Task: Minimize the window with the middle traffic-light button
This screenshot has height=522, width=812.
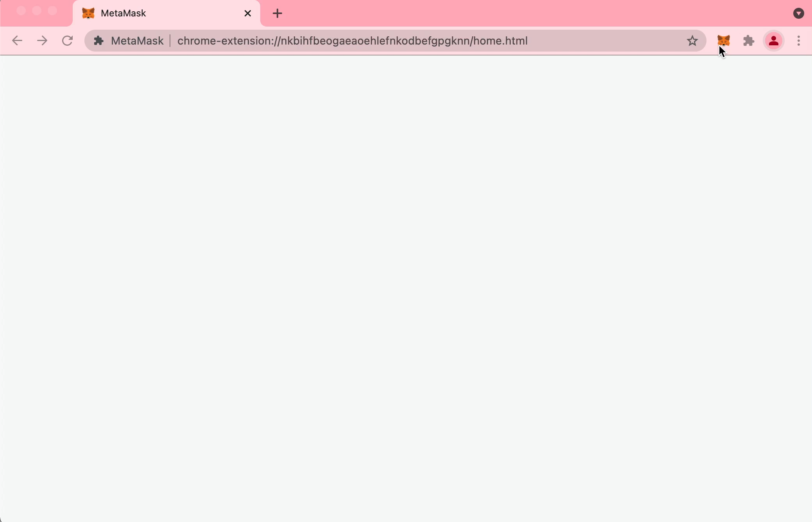Action: coord(37,11)
